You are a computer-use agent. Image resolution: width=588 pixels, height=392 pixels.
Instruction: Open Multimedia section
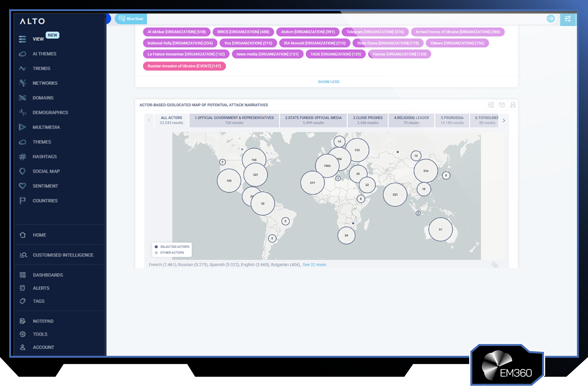[46, 127]
